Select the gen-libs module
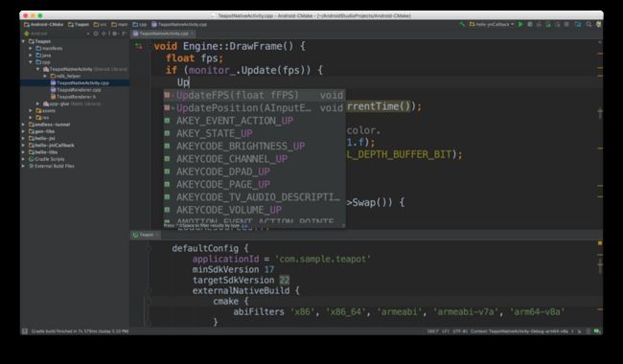Viewport: 623px width, 364px height. pyautogui.click(x=41, y=131)
